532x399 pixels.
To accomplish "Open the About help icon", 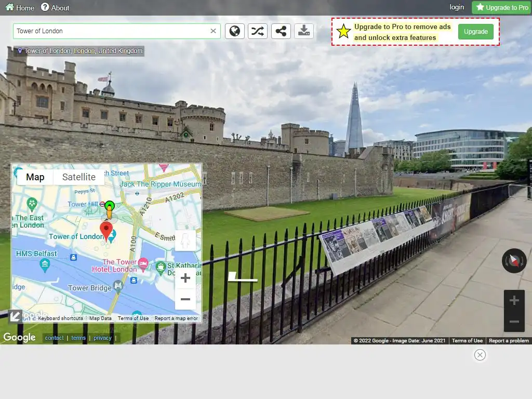I will (x=45, y=7).
